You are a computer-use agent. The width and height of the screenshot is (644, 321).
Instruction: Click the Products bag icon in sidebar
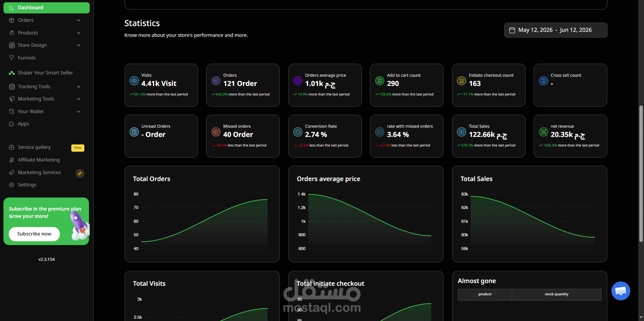click(11, 33)
